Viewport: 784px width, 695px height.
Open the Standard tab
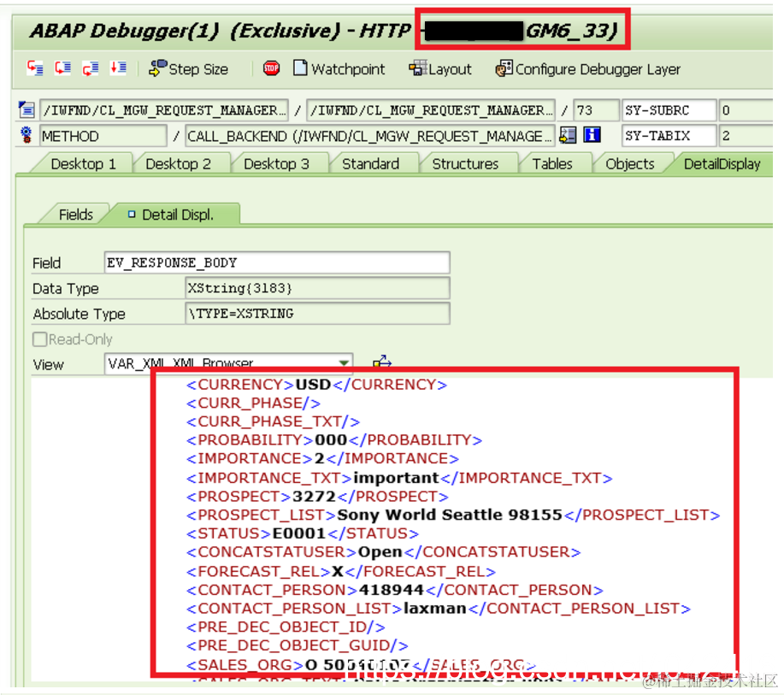pos(370,164)
